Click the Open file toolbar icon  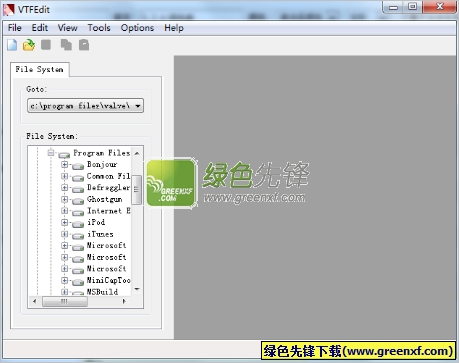[29, 45]
